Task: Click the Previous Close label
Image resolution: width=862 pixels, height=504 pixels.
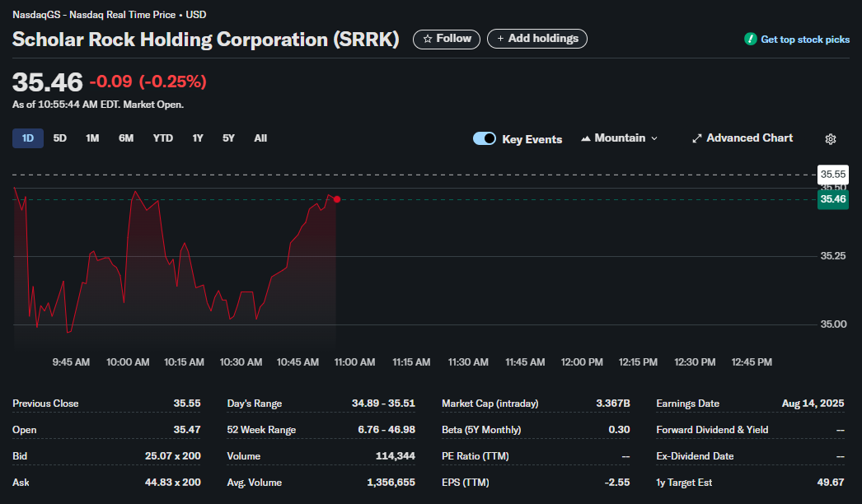Action: point(45,404)
